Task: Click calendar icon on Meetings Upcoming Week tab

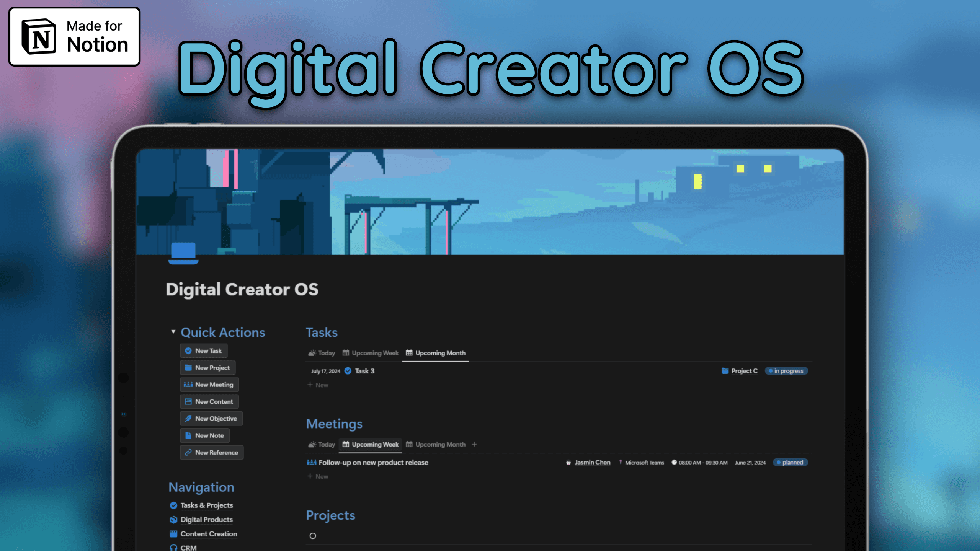Action: [346, 444]
